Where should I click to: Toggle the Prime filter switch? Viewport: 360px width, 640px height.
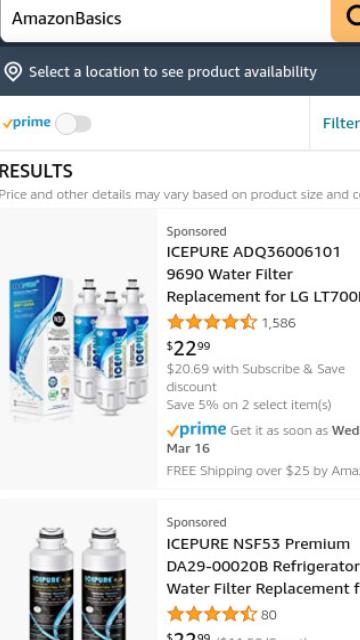[73, 124]
